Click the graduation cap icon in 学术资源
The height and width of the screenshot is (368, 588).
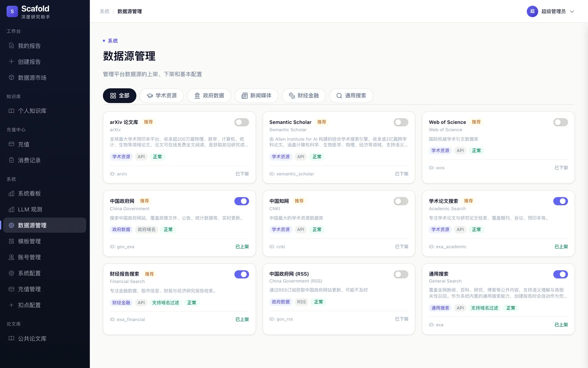150,96
